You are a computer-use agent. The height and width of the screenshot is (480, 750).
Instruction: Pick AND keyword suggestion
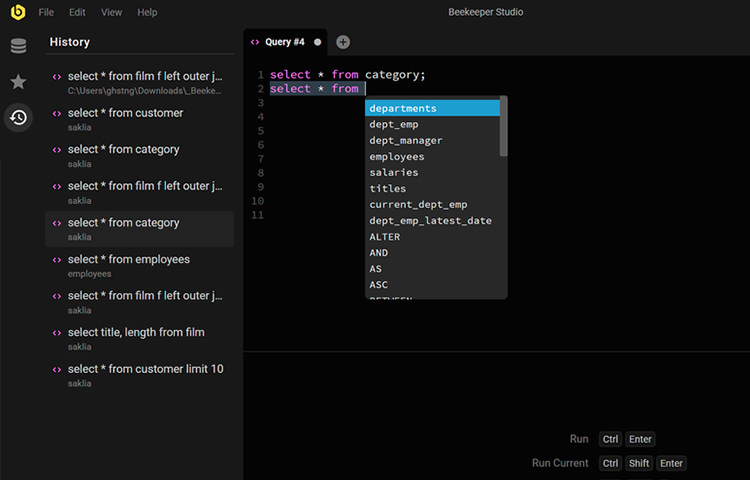[x=432, y=252]
